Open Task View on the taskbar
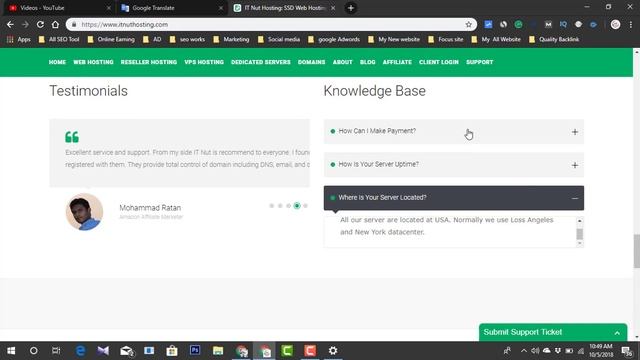 (56, 351)
